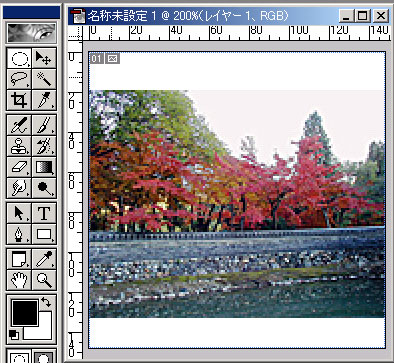The width and height of the screenshot is (394, 363).
Task: Select the Type tool
Action: pos(44,213)
